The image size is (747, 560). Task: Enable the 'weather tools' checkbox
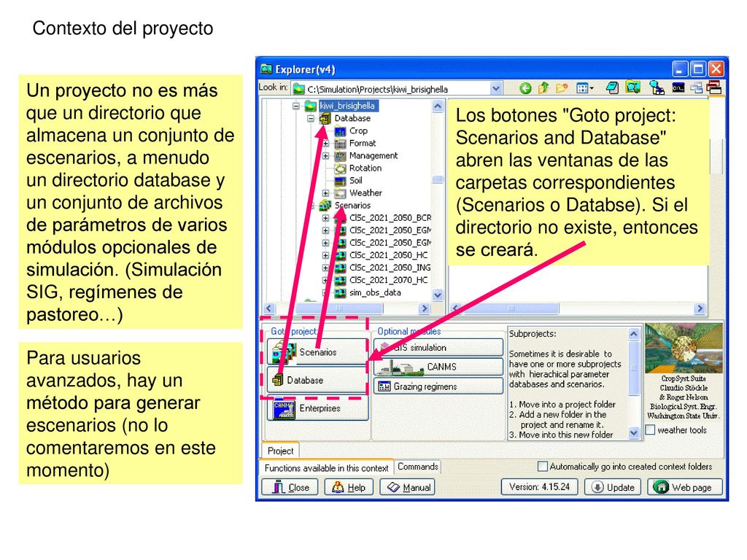pyautogui.click(x=650, y=429)
